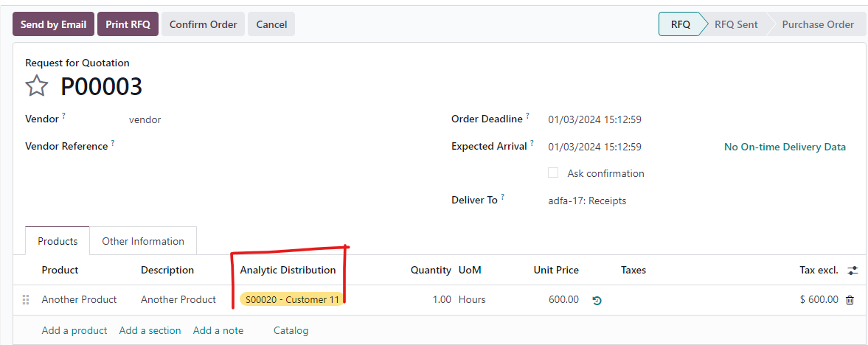Click the delete trash icon on the product line
The width and height of the screenshot is (868, 345).
coord(850,300)
